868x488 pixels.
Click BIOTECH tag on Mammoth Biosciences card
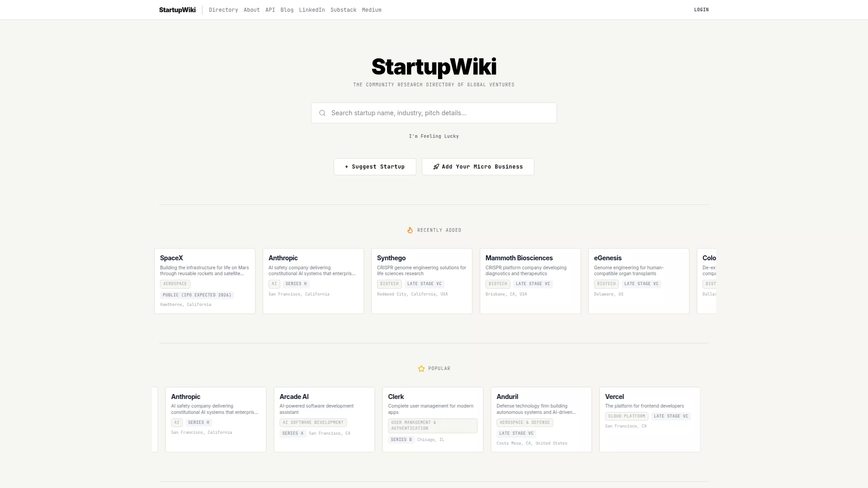click(498, 284)
